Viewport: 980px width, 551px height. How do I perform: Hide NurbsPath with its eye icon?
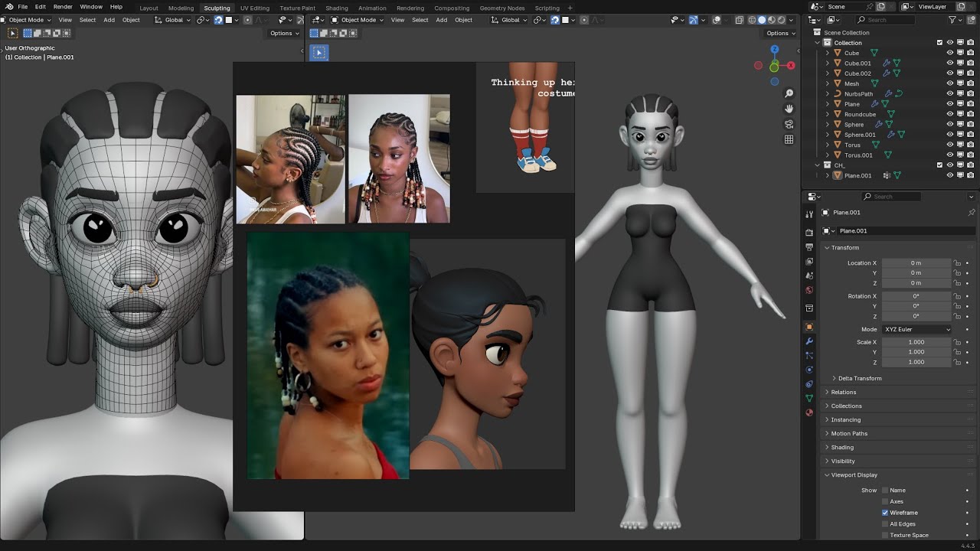(950, 94)
